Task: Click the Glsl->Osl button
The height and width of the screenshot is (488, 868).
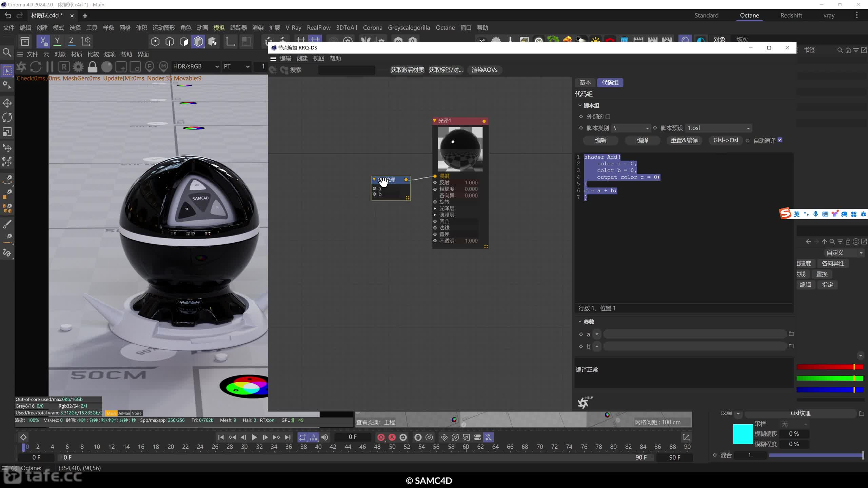Action: pyautogui.click(x=726, y=140)
